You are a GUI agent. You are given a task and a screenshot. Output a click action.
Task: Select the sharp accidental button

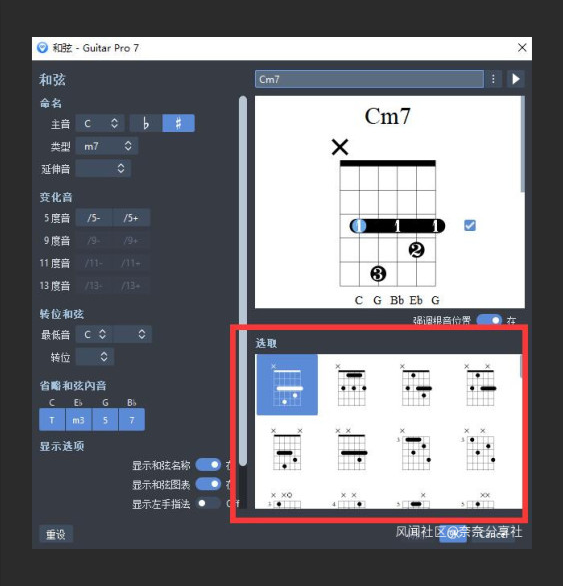point(178,123)
